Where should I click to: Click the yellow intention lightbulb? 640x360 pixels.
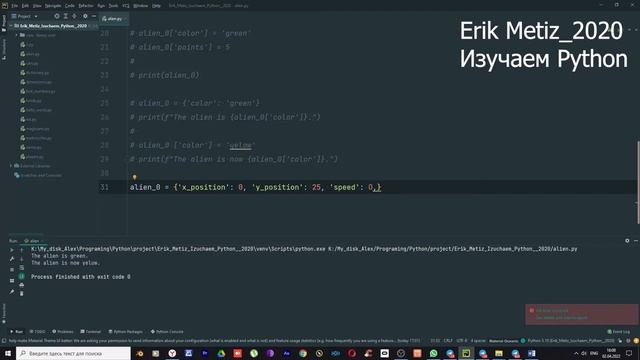[x=134, y=178]
